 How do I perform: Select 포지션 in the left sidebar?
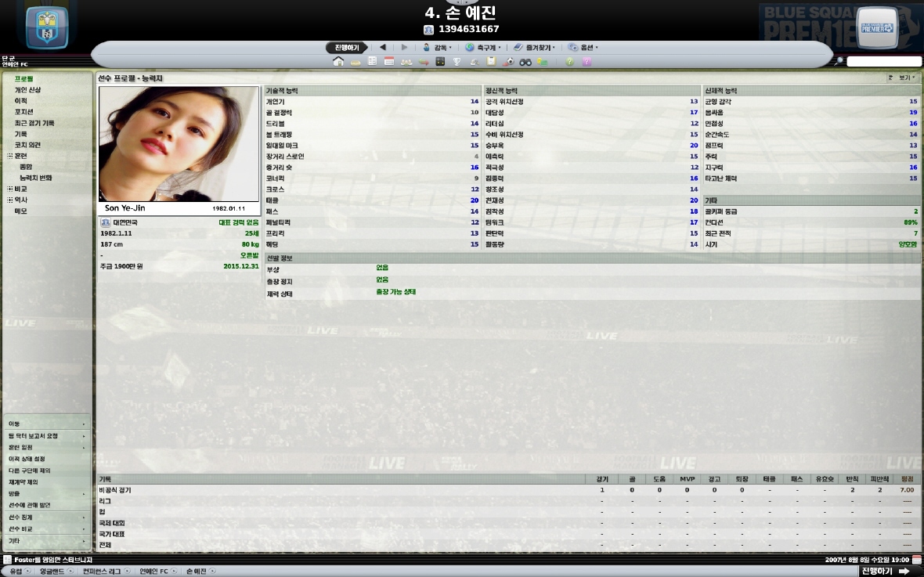pos(23,112)
